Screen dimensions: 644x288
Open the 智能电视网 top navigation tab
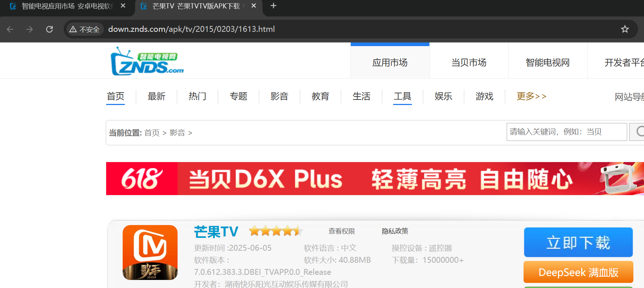click(x=548, y=62)
